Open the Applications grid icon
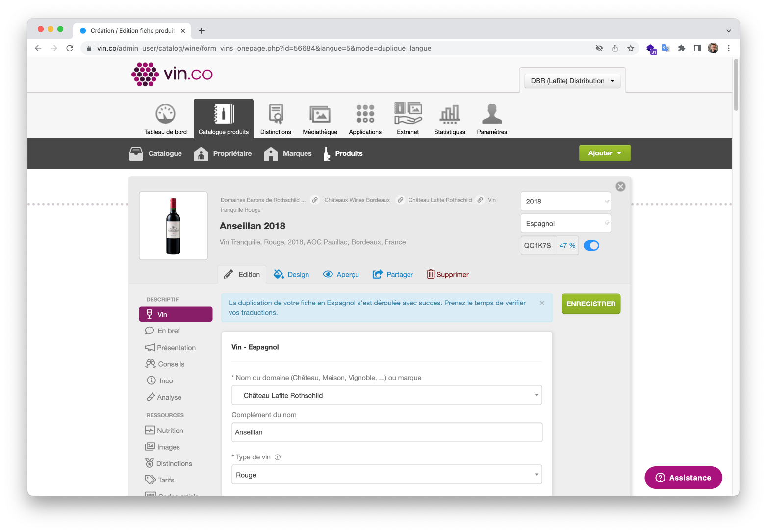The height and width of the screenshot is (532, 767). pyautogui.click(x=365, y=119)
